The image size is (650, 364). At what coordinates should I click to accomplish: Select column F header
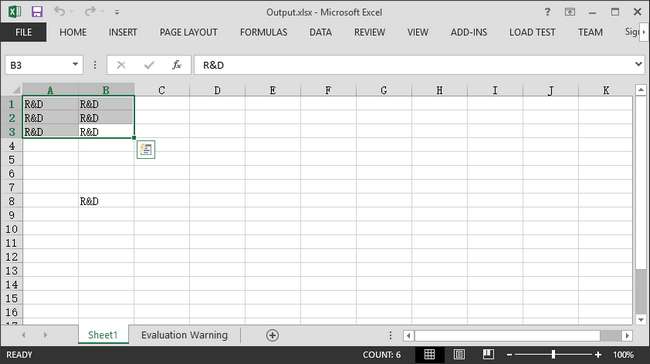pos(328,90)
